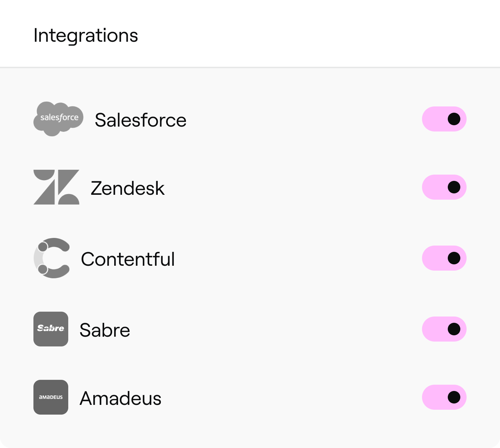Click the Integrations page heading

(86, 35)
